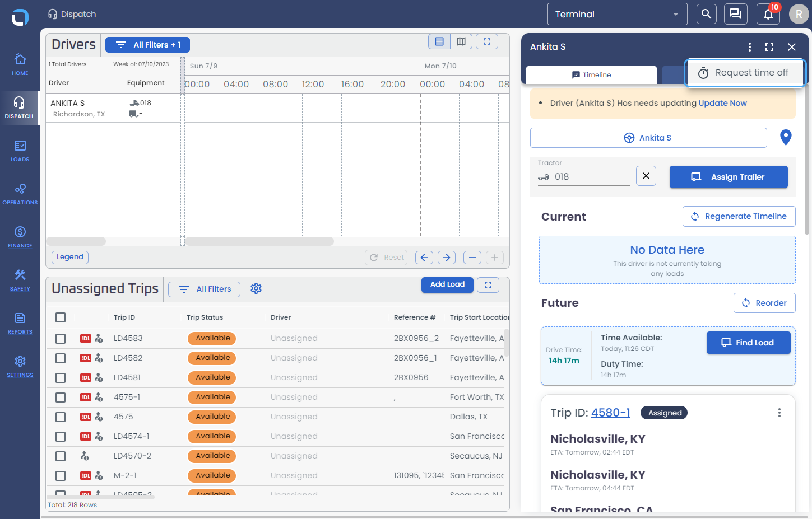This screenshot has height=519, width=812.
Task: Choose Request time off menu item
Action: coord(745,73)
